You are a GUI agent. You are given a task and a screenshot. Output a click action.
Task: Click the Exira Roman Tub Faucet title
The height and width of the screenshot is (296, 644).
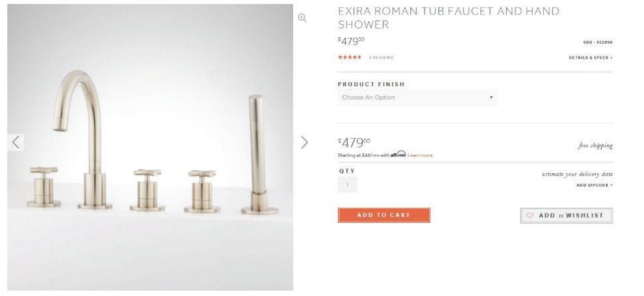point(448,18)
